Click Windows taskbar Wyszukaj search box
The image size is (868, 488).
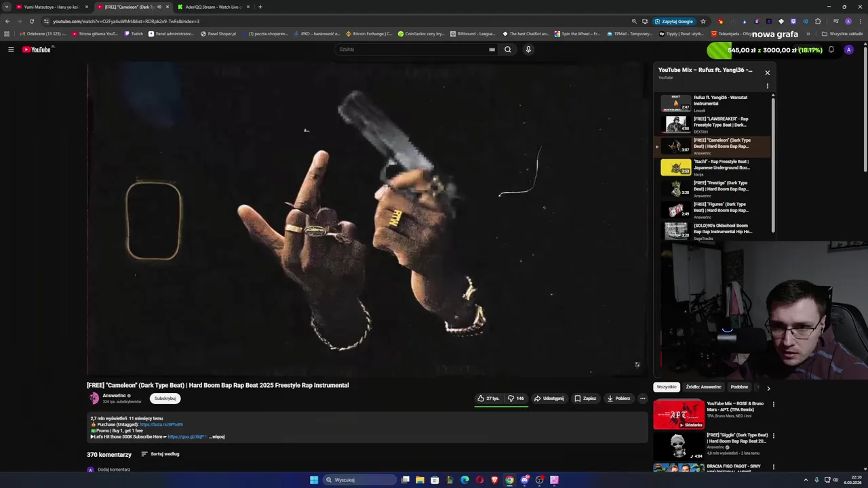[359, 480]
